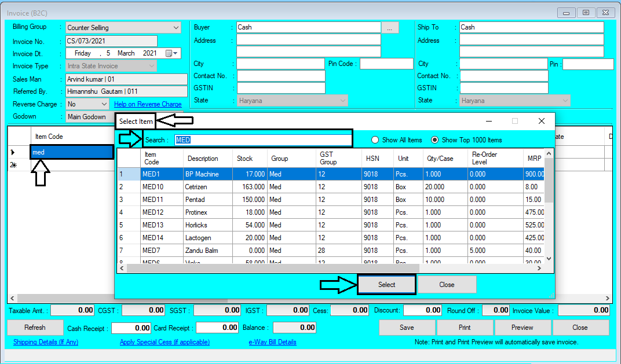
Task: Select the Show All Items radio button
Action: tap(375, 139)
